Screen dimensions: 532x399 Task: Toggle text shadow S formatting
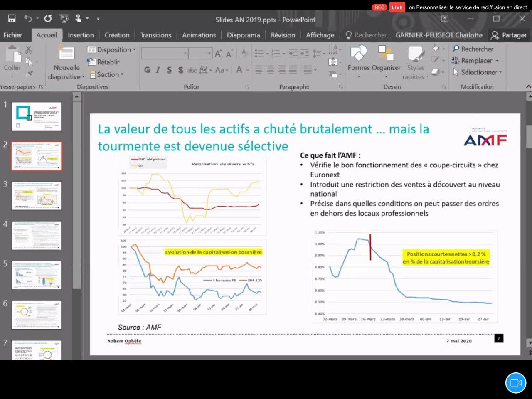[180, 70]
